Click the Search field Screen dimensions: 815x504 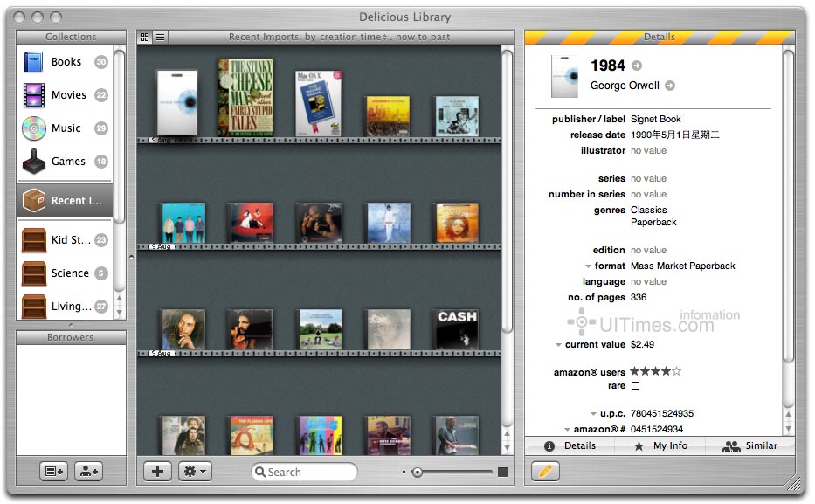304,472
